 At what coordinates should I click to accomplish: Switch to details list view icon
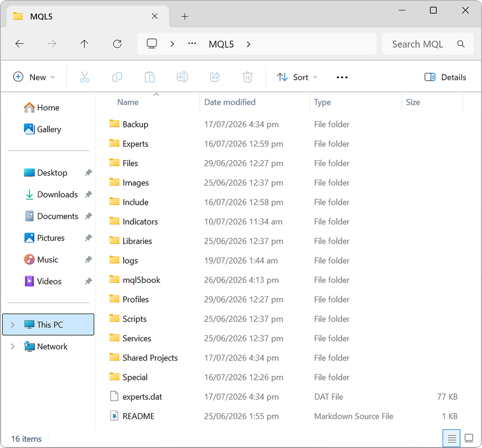(x=451, y=438)
